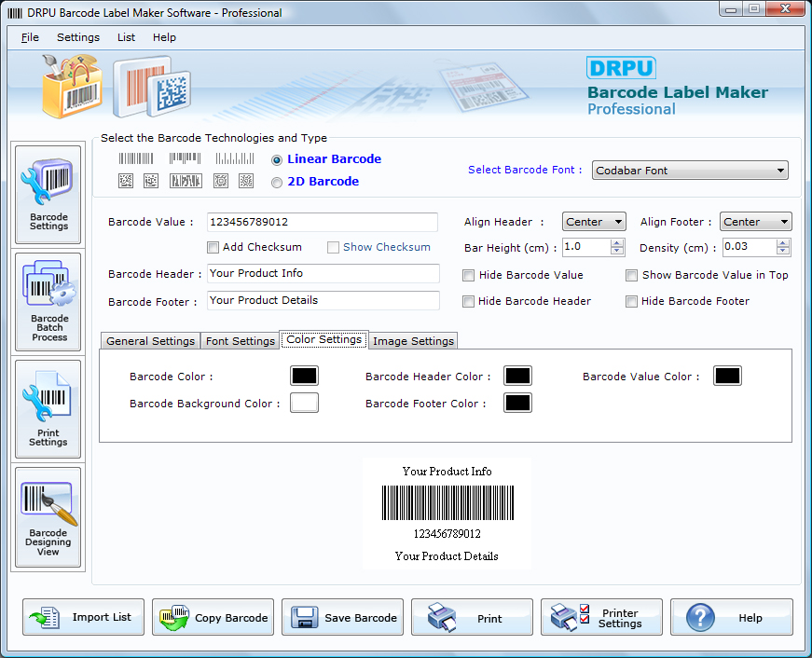
Task: Enable the Add Checksum checkbox
Action: 213,247
